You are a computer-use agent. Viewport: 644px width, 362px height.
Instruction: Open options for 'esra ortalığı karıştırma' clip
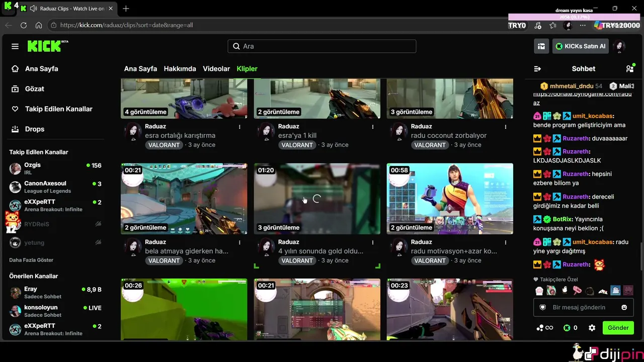[x=239, y=127]
